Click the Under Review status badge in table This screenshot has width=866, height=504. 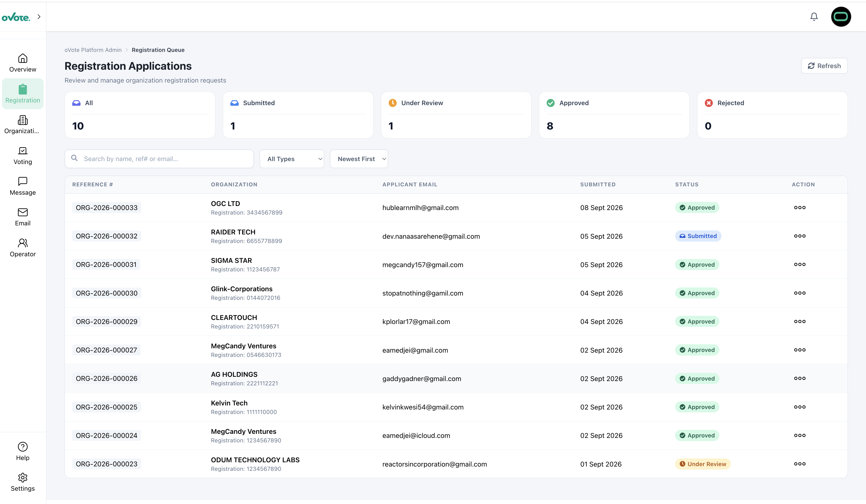point(703,464)
